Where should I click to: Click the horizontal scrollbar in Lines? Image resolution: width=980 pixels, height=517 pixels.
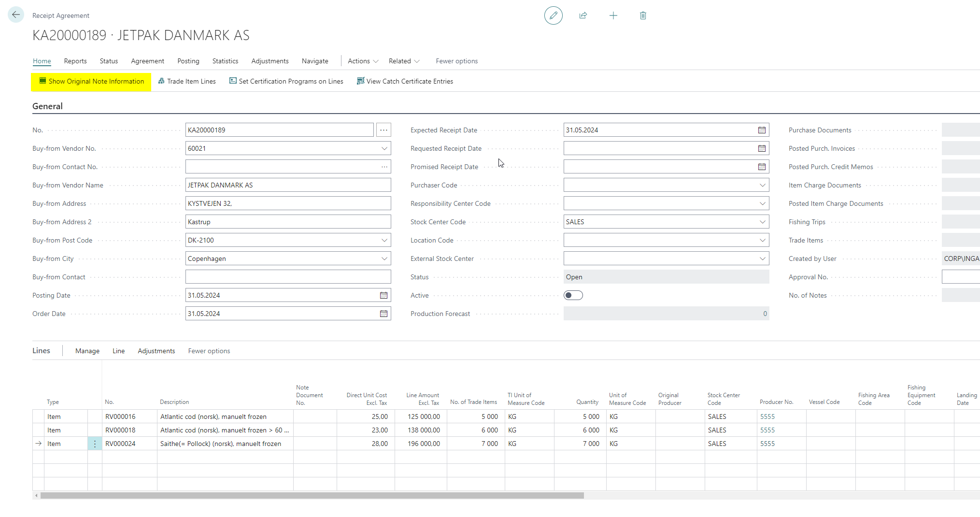tap(312, 495)
